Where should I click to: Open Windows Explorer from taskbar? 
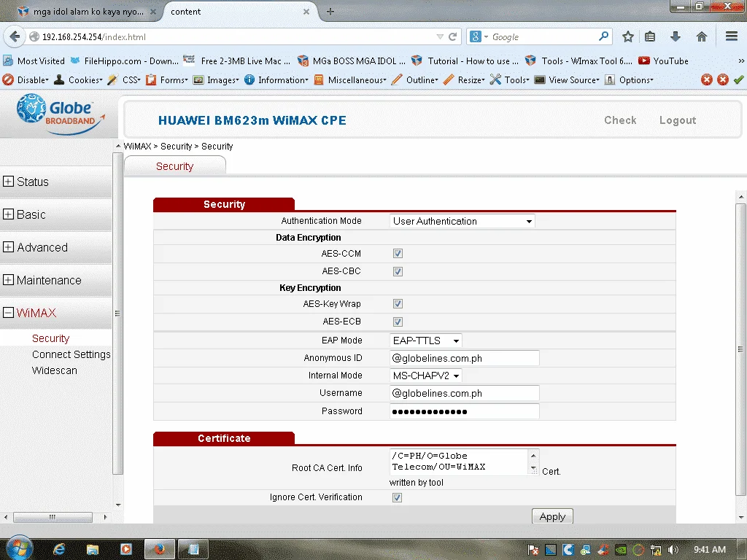pos(93,550)
